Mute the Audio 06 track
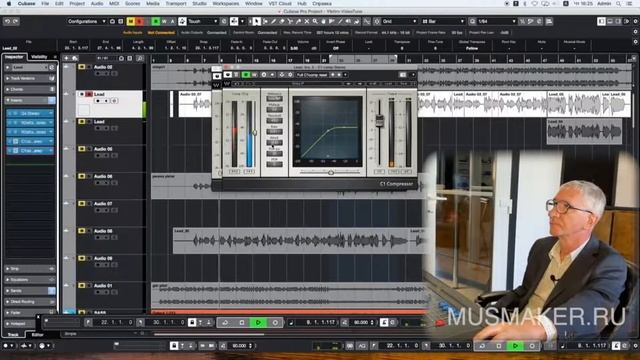Screen dimensions: 640x360 [x=82, y=176]
